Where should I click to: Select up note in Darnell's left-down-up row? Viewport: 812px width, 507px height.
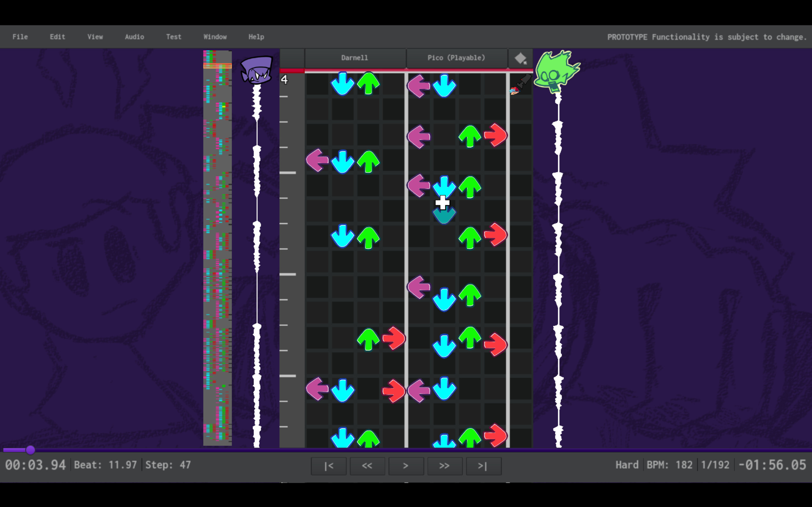368,162
